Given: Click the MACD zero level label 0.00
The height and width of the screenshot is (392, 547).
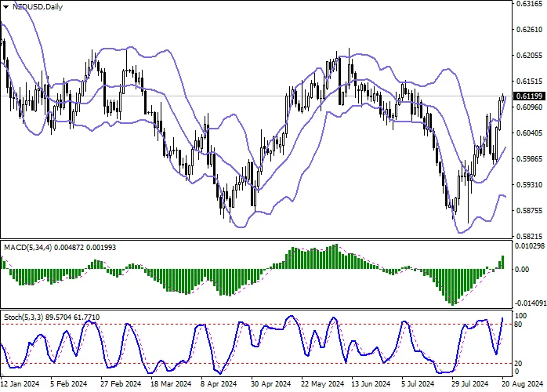Looking at the screenshot, I should (522, 270).
